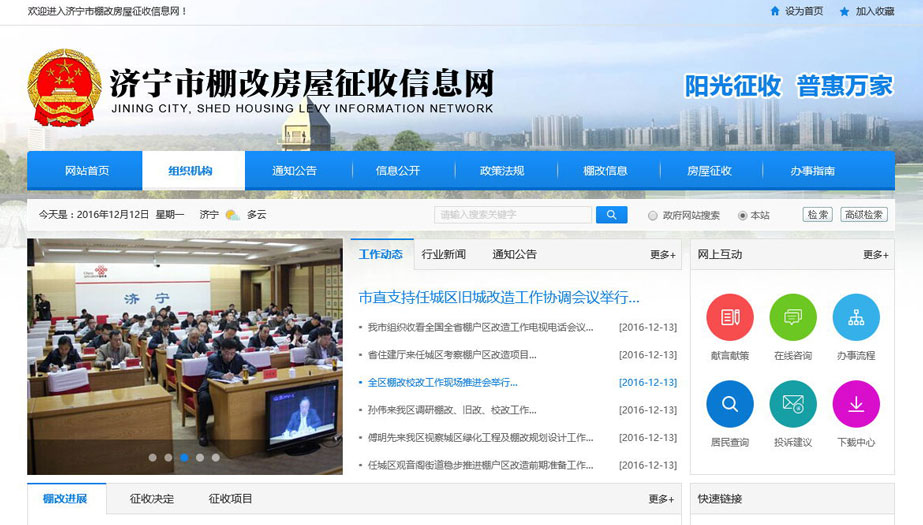Open the 下载中心 download icon
This screenshot has height=525, width=923.
tap(856, 404)
